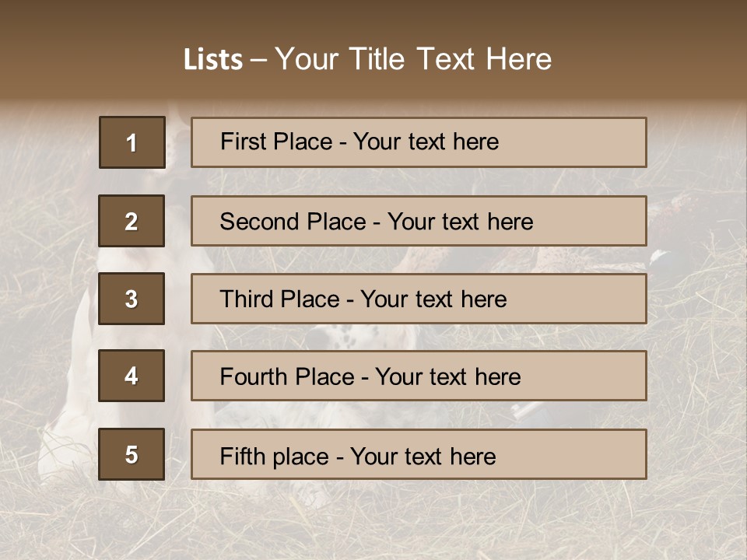The image size is (747, 560).
Task: Click the number 5 box
Action: pyautogui.click(x=132, y=454)
